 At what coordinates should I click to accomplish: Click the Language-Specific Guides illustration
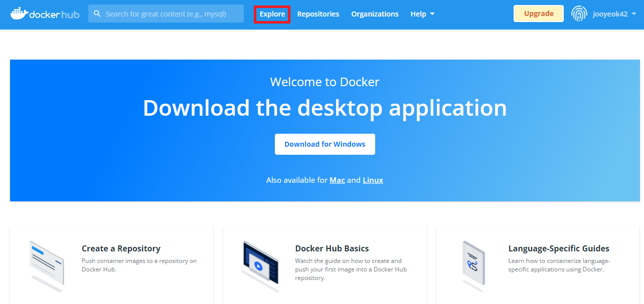pyautogui.click(x=474, y=265)
